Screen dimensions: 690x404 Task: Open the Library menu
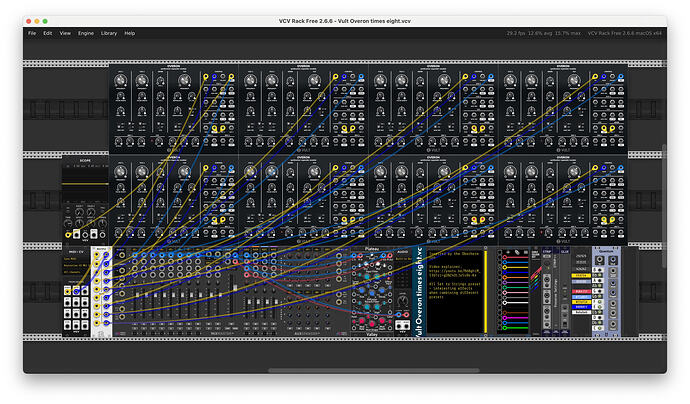tap(109, 33)
